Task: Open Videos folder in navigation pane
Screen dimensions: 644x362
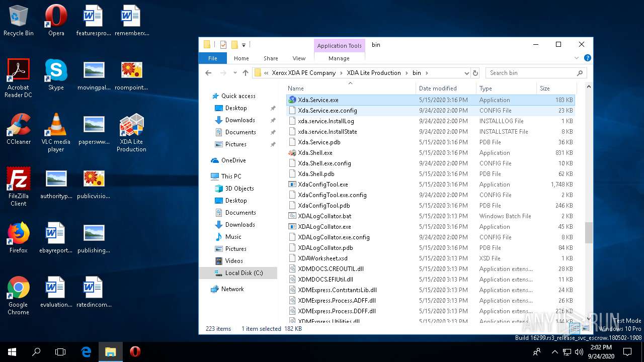Action: (234, 261)
